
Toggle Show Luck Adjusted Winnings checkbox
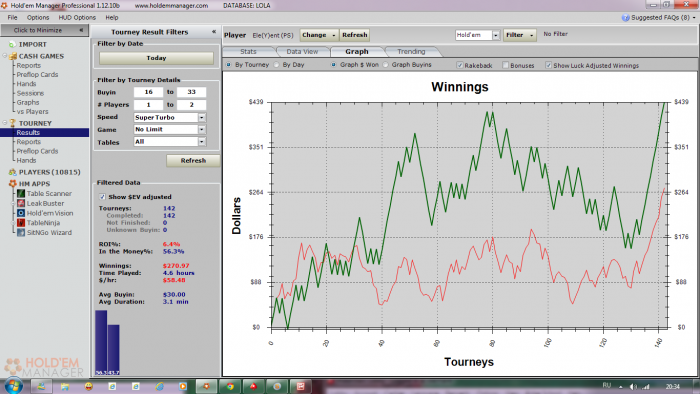[548, 65]
